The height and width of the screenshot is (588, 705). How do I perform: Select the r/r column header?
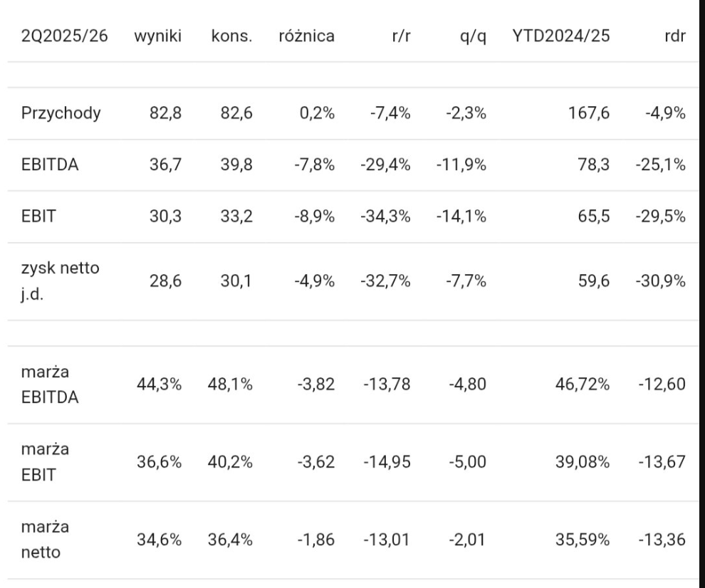coord(401,36)
